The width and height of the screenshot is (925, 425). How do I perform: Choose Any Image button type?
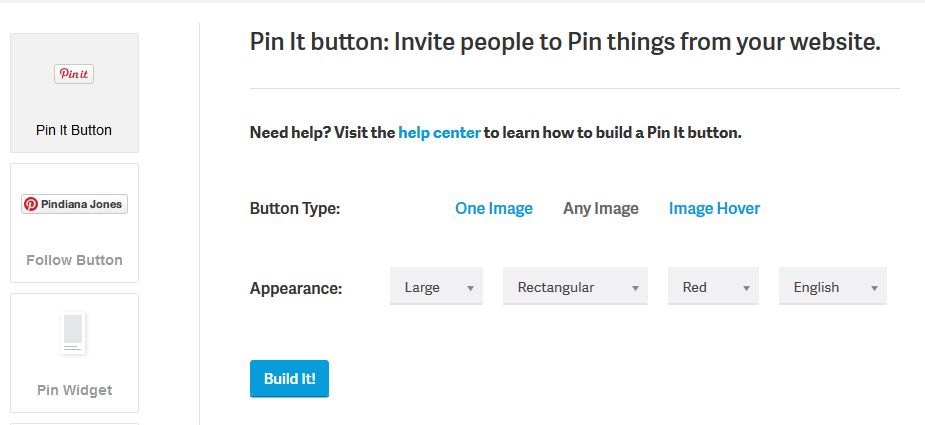pyautogui.click(x=601, y=208)
